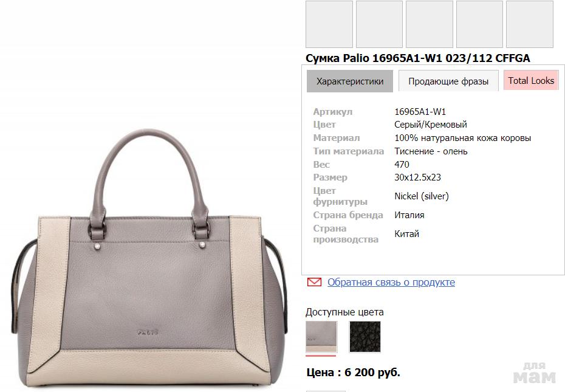This screenshot has height=392, width=565.
Task: Switch to the Продающие фразы tab
Action: [x=448, y=81]
